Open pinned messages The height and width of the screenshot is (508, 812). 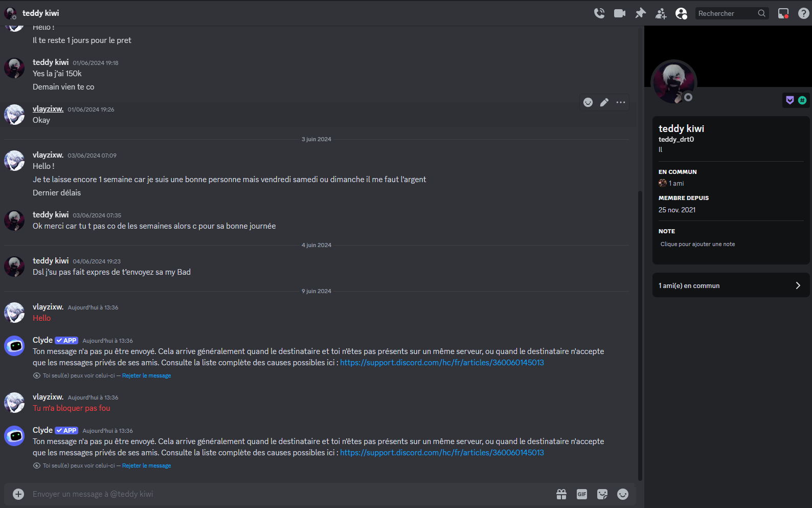[x=640, y=13]
